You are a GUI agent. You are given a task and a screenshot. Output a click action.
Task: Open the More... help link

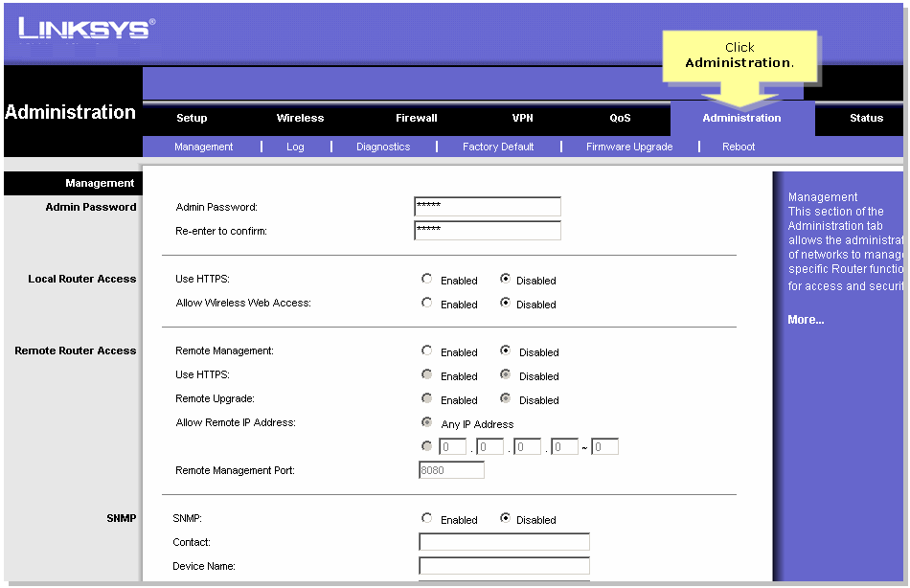(x=806, y=320)
